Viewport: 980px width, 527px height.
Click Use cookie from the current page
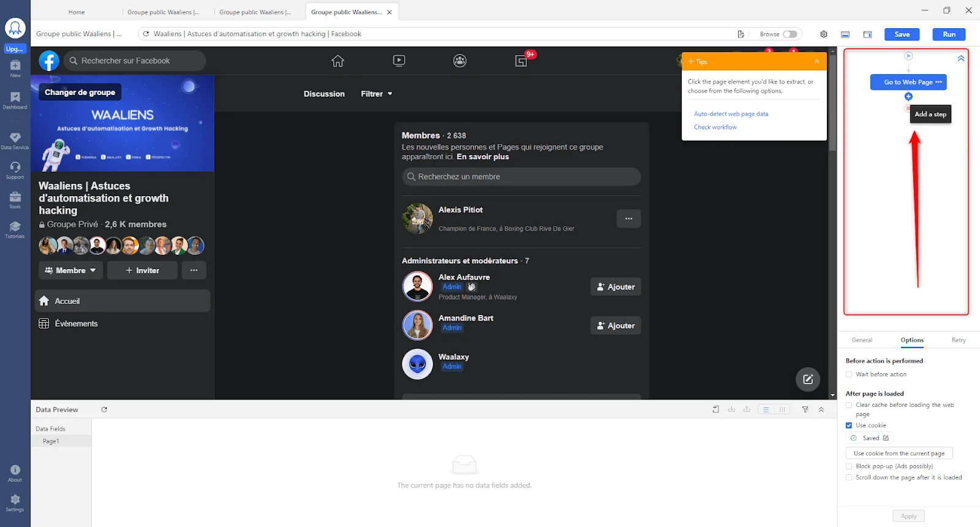coord(899,453)
